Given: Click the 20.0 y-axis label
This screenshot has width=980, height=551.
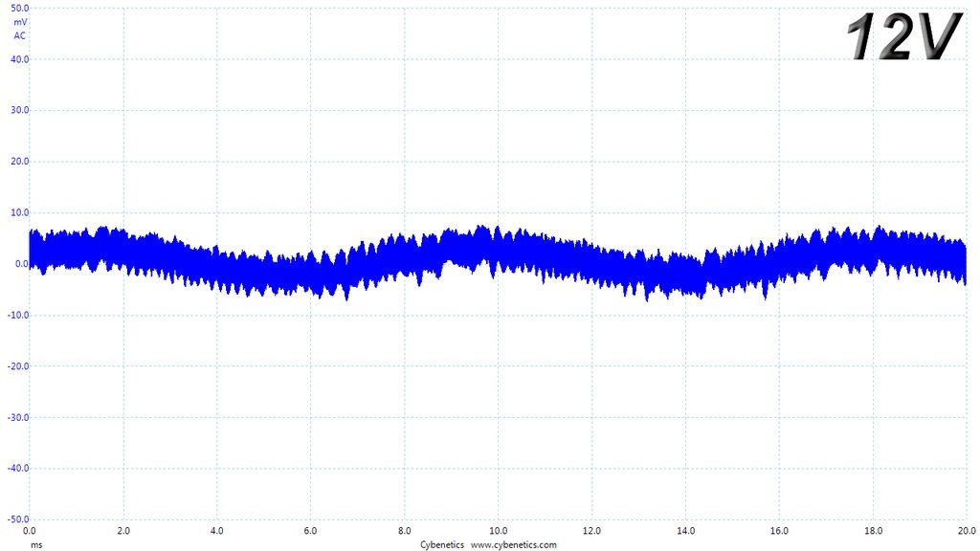Looking at the screenshot, I should pyautogui.click(x=19, y=161).
